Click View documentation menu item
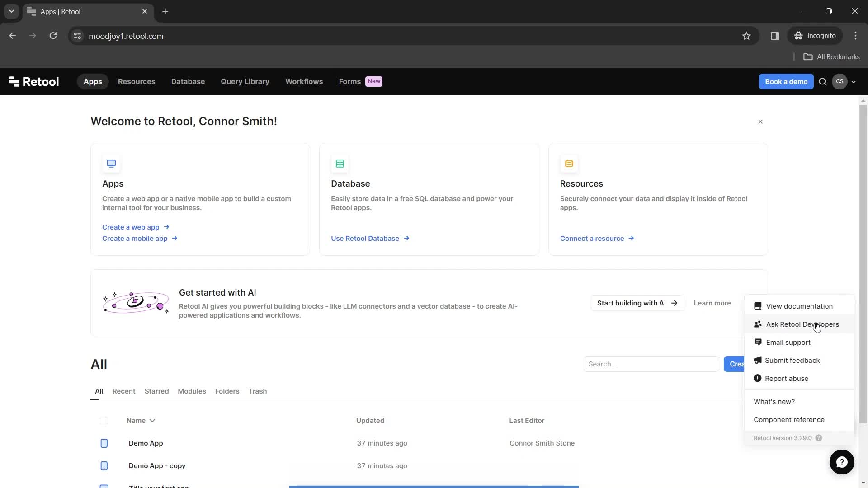This screenshot has height=488, width=868. pyautogui.click(x=799, y=305)
